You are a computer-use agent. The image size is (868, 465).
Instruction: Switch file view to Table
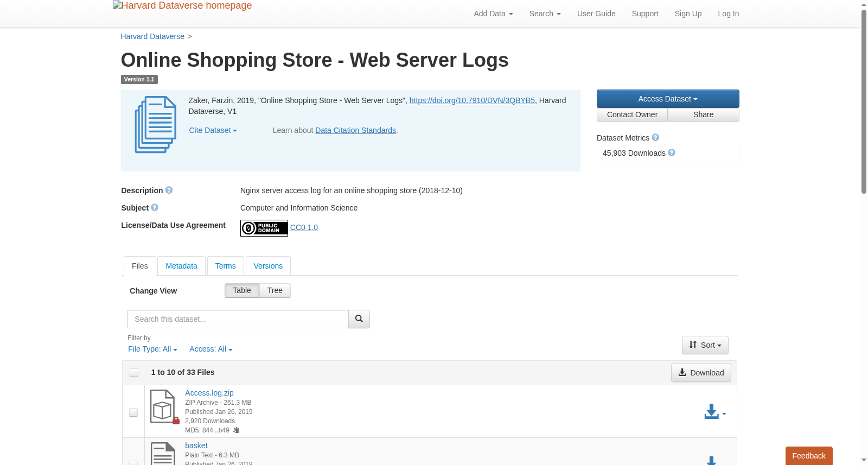[x=242, y=291]
